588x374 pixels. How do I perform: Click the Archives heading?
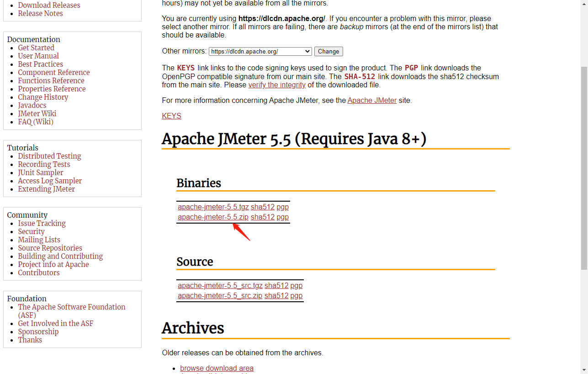coord(193,328)
